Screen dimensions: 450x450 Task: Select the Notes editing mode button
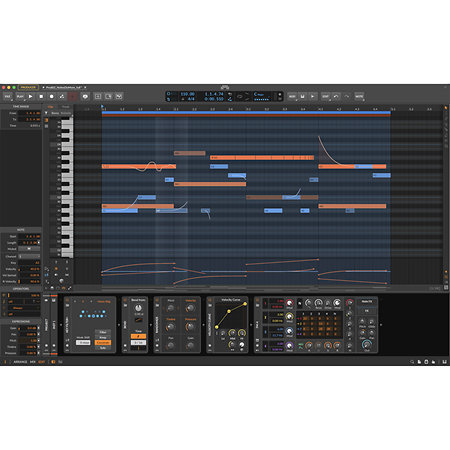click(55, 113)
